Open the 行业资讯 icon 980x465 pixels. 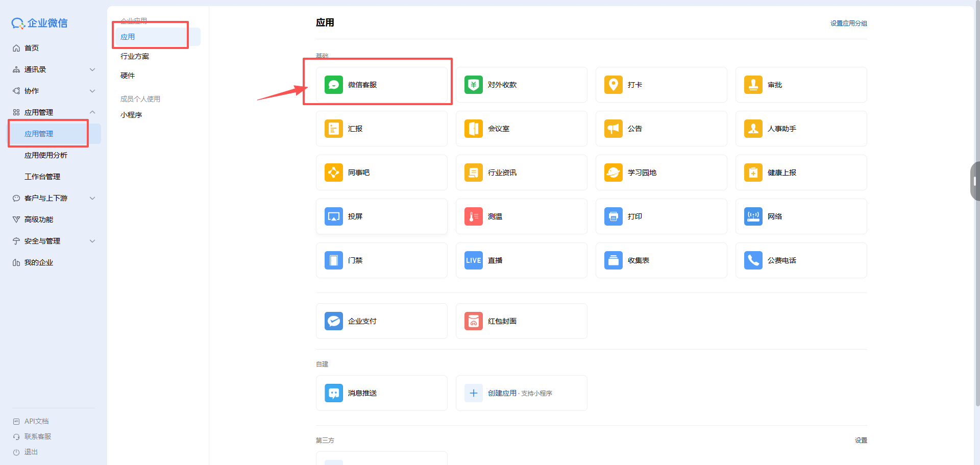coord(474,173)
